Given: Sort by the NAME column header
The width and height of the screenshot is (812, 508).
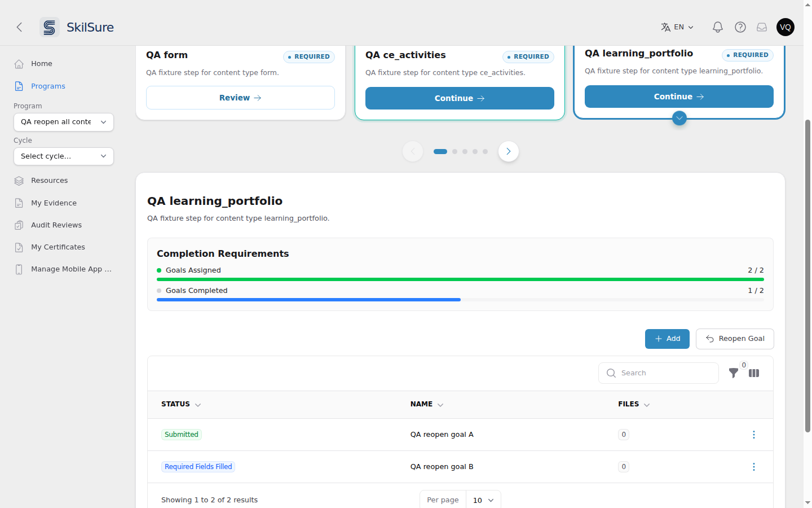Looking at the screenshot, I should pyautogui.click(x=427, y=404).
